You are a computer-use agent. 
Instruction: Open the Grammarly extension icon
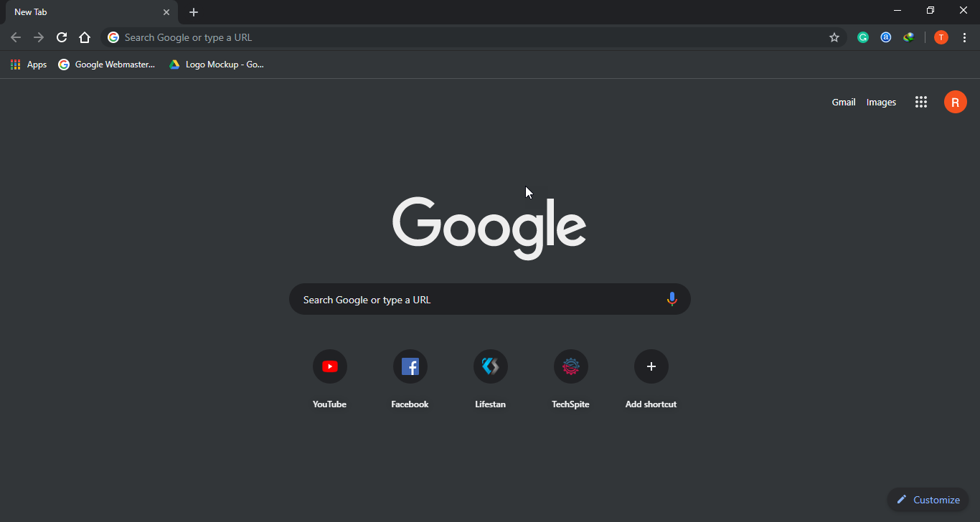coord(863,37)
